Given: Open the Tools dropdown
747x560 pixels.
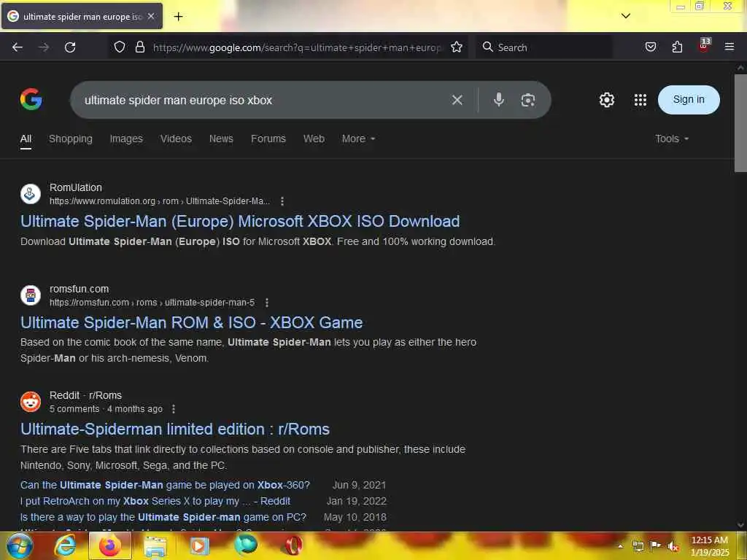Looking at the screenshot, I should coord(672,139).
